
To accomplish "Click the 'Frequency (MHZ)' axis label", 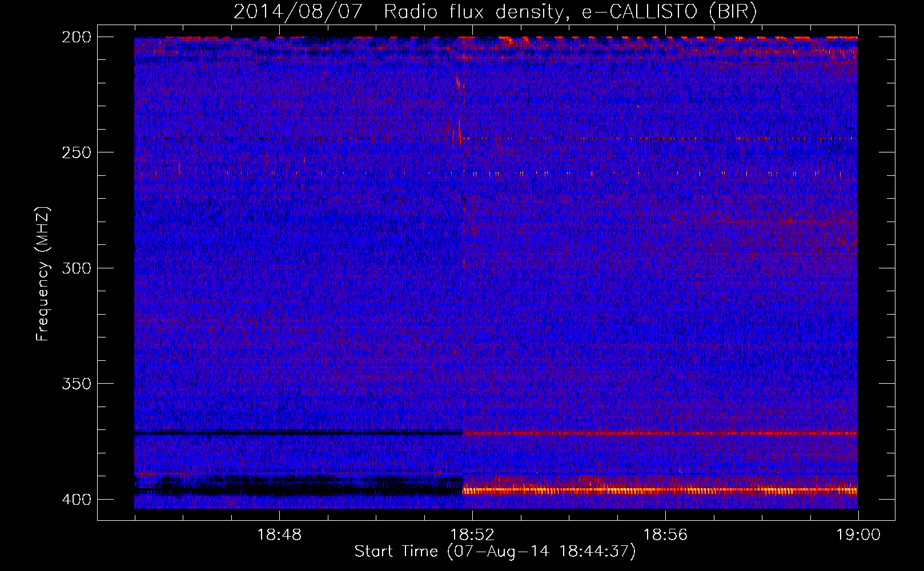I will pos(43,274).
